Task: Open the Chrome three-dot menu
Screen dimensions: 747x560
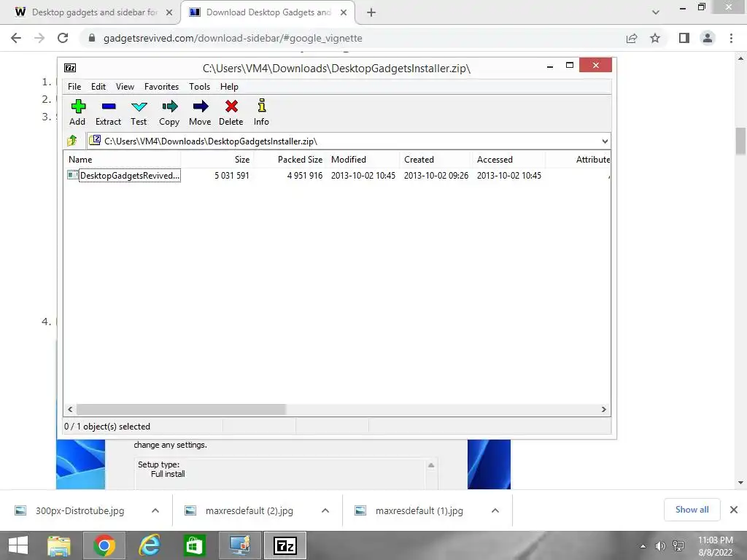Action: [731, 38]
